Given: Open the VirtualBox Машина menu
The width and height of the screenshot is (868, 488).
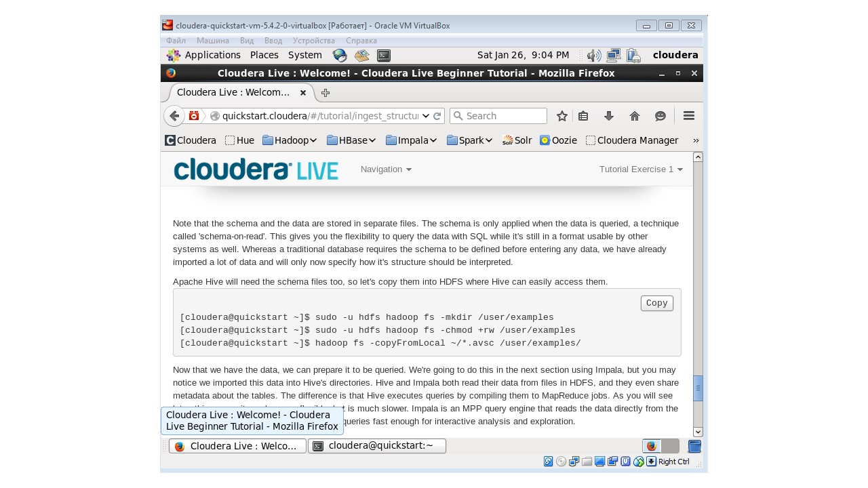Looking at the screenshot, I should pos(213,41).
